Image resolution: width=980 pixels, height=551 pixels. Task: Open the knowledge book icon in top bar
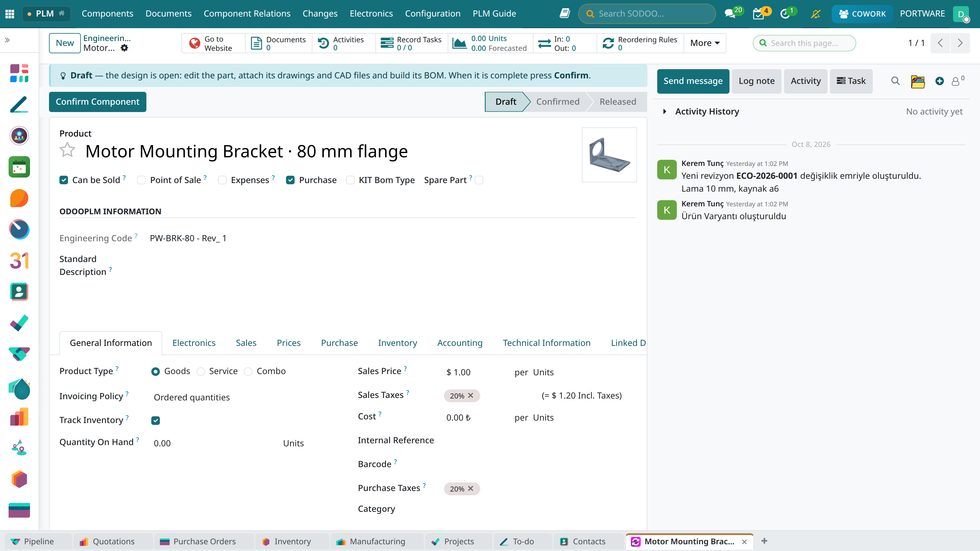(565, 14)
